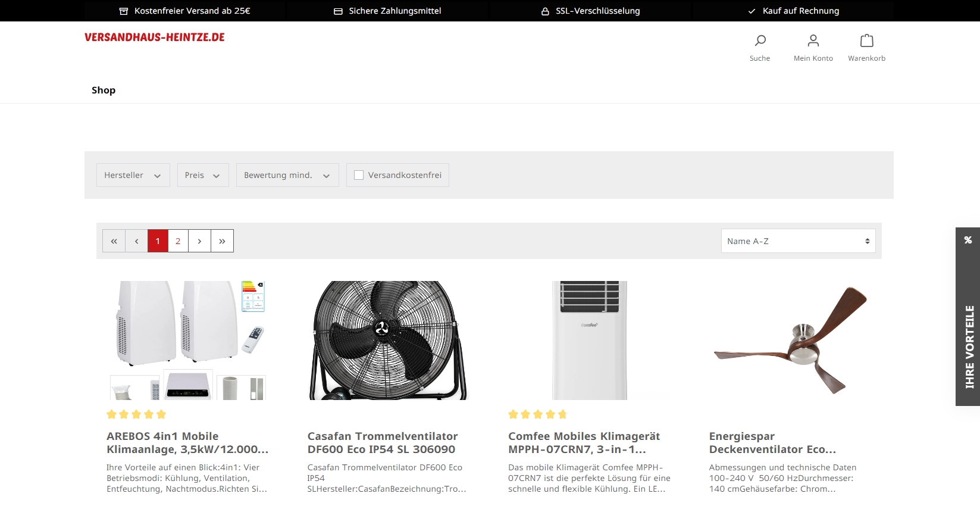Jump to first page double-arrow
Screen dimensions: 980x506
pos(114,241)
